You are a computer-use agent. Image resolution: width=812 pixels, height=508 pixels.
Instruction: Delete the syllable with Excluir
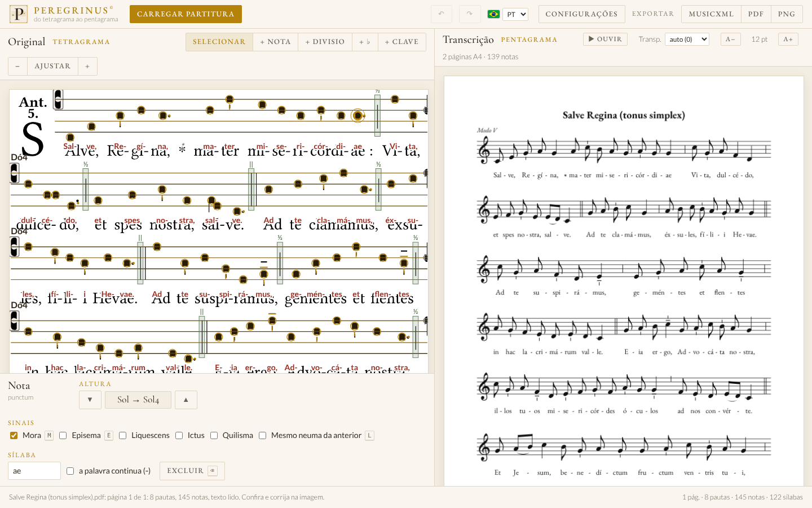tap(192, 471)
